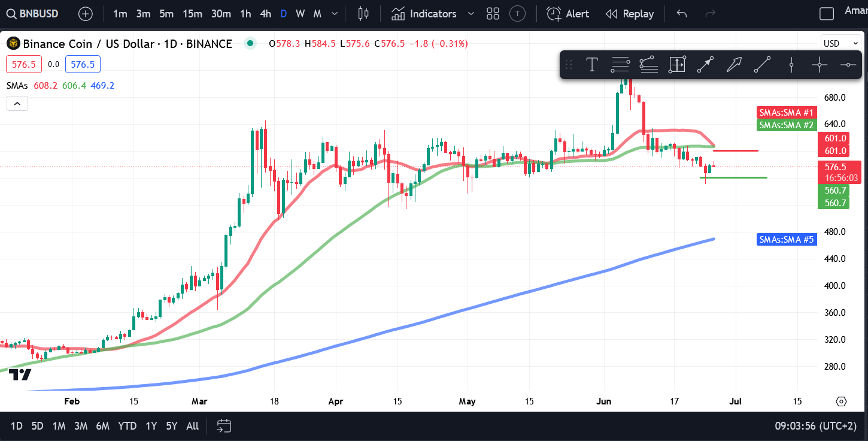Set date range to 6M
Screen dimensions: 868x441
click(x=103, y=426)
